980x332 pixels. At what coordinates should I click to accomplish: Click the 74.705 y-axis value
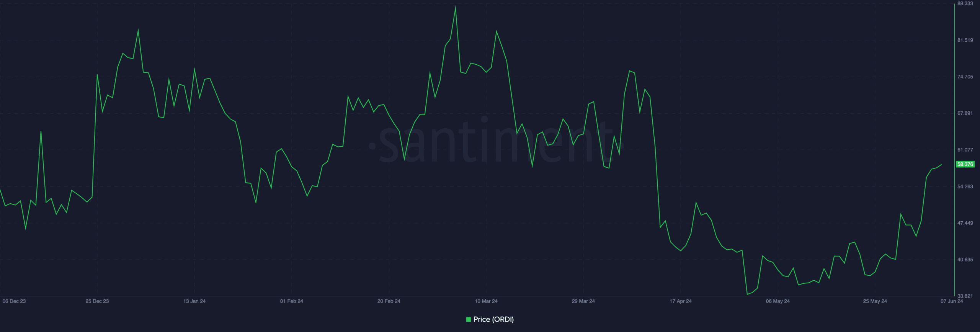click(x=965, y=77)
